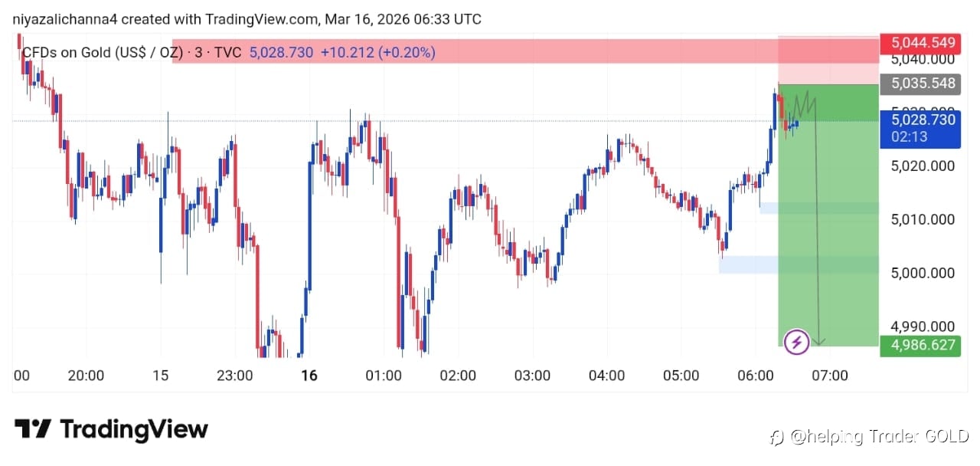
Task: Click the @helping Trader GOLD watermark
Action: click(870, 437)
